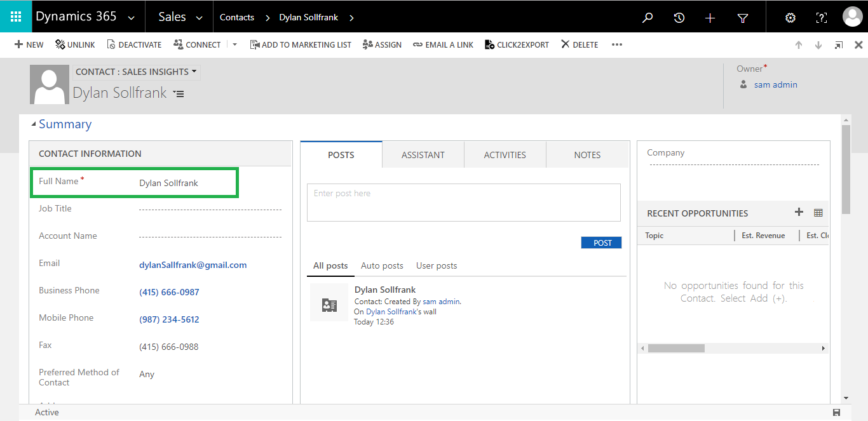Click into the Enter post here field

click(x=464, y=203)
